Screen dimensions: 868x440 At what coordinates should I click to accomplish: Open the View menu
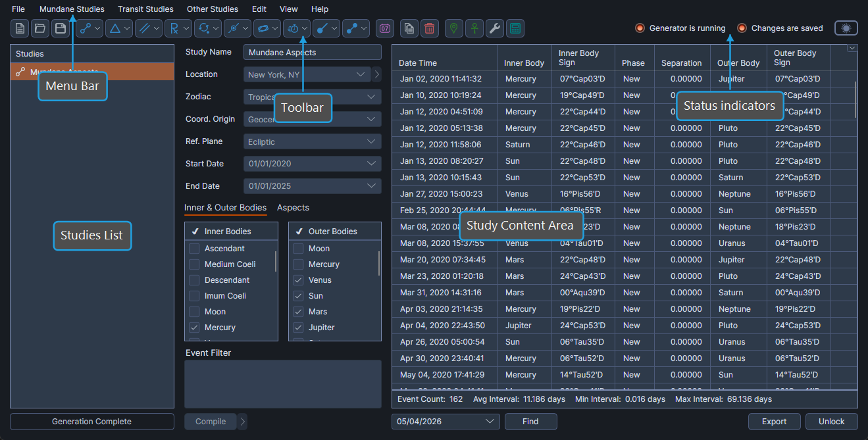[x=289, y=9]
